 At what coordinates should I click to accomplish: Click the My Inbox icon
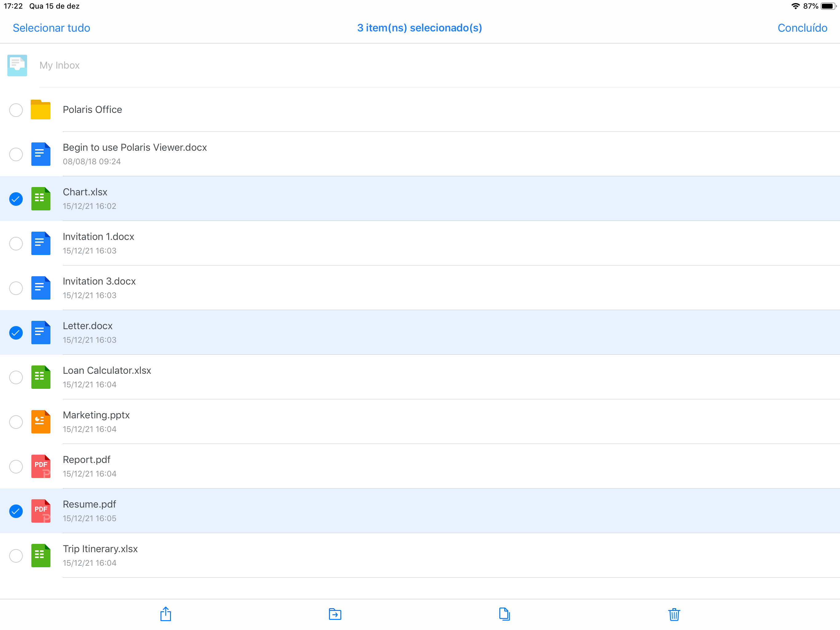17,65
